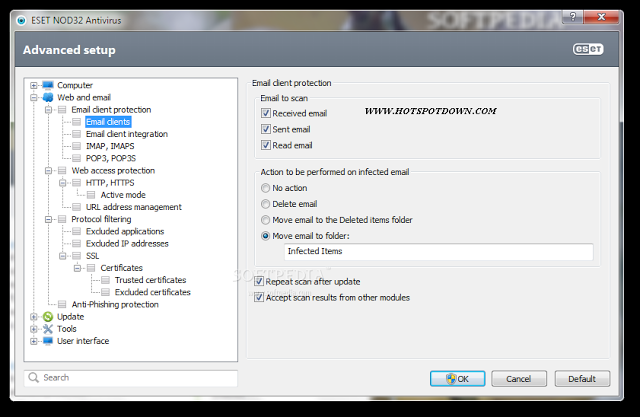The width and height of the screenshot is (640, 417).
Task: Expand the Update tree node
Action: pyautogui.click(x=33, y=317)
